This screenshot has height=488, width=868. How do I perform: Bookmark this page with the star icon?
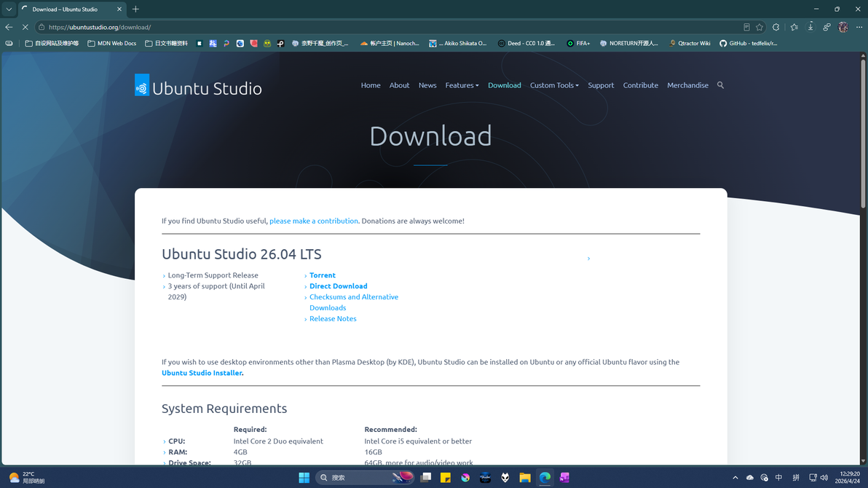pyautogui.click(x=759, y=27)
